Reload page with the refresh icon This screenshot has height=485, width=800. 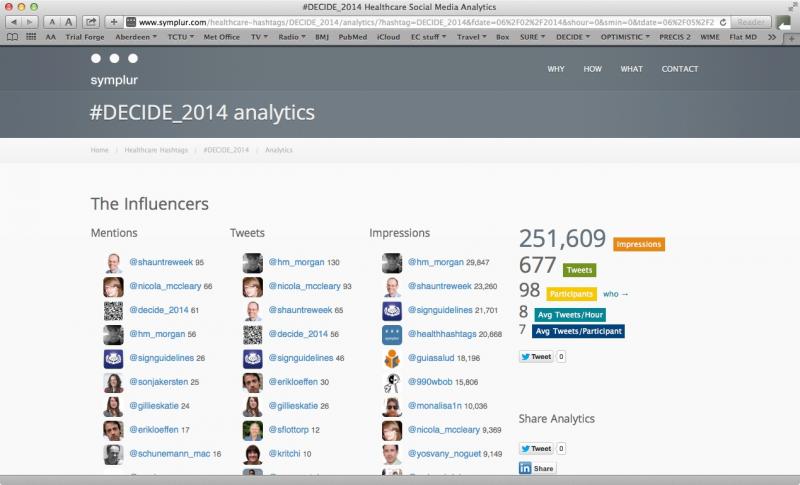point(722,22)
